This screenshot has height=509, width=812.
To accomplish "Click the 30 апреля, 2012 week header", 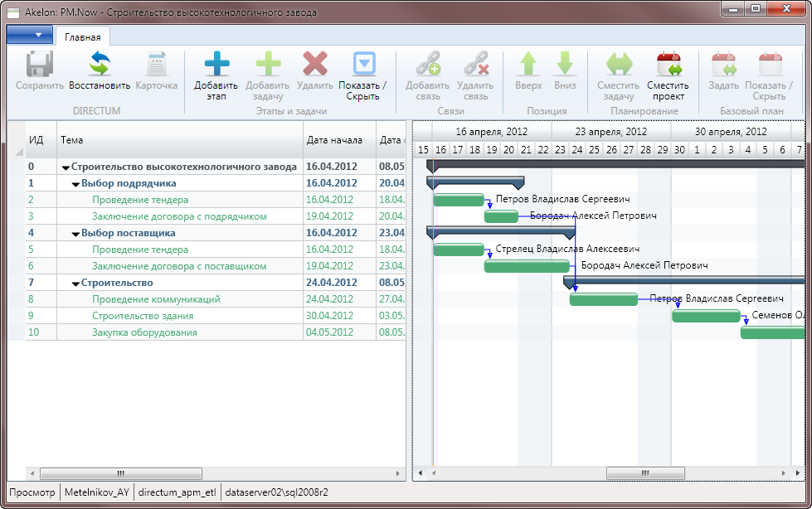I will 731,132.
